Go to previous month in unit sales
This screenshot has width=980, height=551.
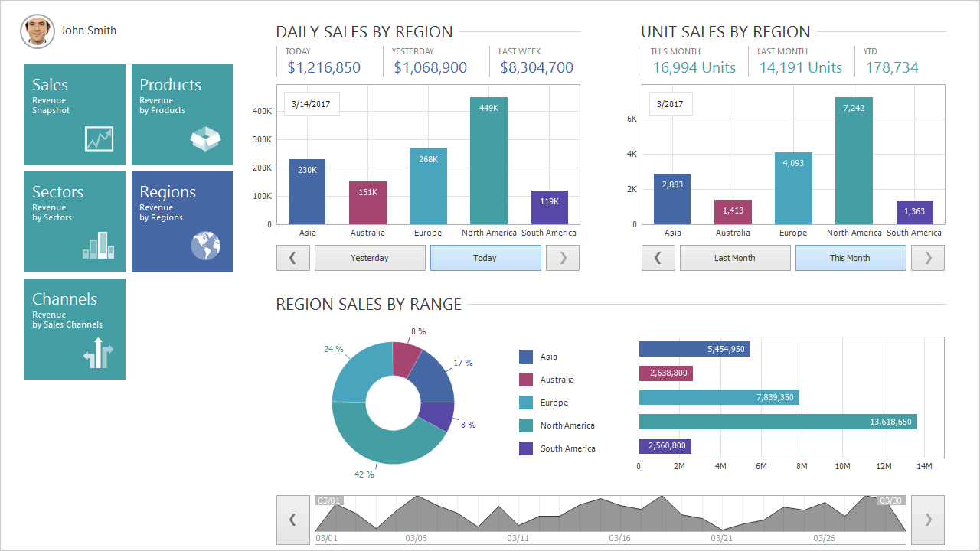coord(658,258)
